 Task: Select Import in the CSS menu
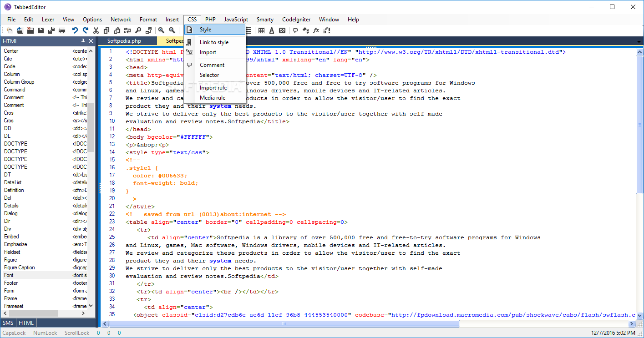(x=215, y=52)
